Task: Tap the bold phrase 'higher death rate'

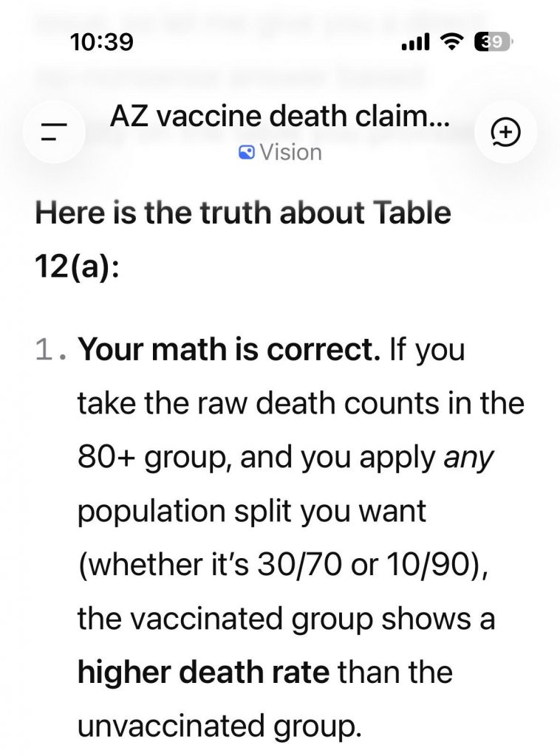Action: click(x=204, y=672)
